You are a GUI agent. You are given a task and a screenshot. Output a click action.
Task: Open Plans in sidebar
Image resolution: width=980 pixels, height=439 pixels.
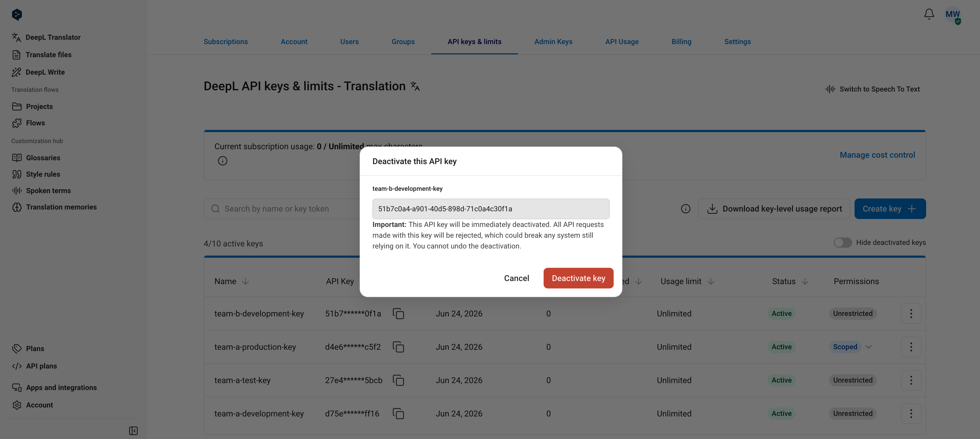coord(28,348)
